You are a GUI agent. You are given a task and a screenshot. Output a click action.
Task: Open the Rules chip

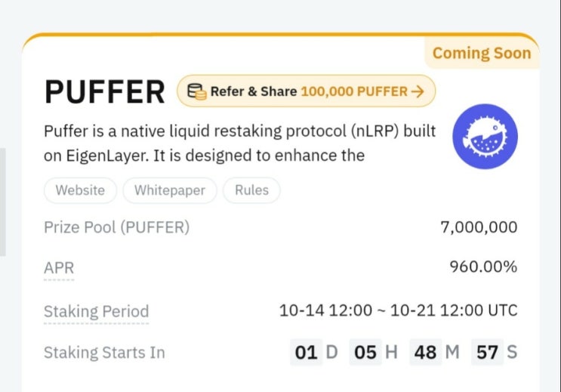tap(251, 190)
